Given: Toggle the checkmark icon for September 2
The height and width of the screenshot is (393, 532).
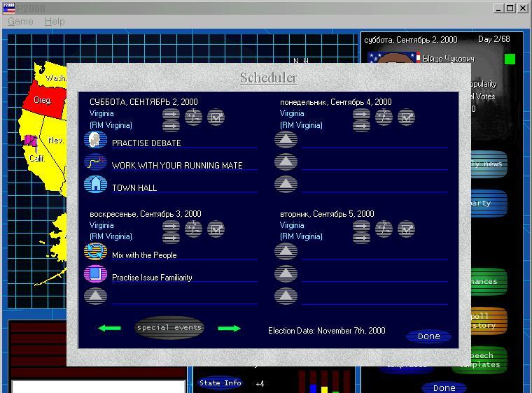Looking at the screenshot, I should pos(216,117).
